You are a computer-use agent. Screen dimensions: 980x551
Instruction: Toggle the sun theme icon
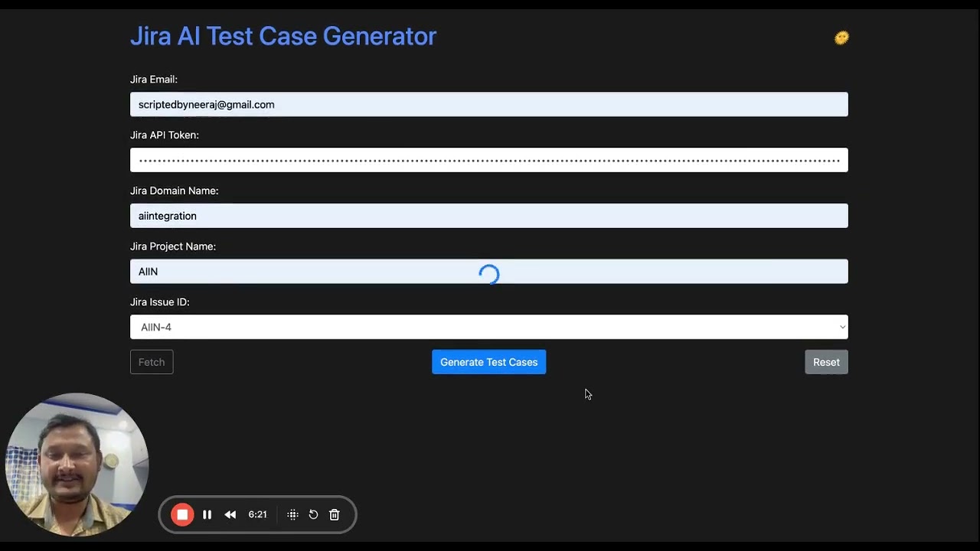(x=841, y=37)
